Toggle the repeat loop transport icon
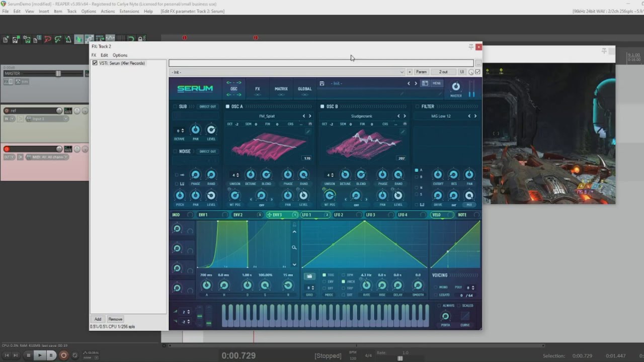This screenshot has width=644, height=362. [75, 355]
